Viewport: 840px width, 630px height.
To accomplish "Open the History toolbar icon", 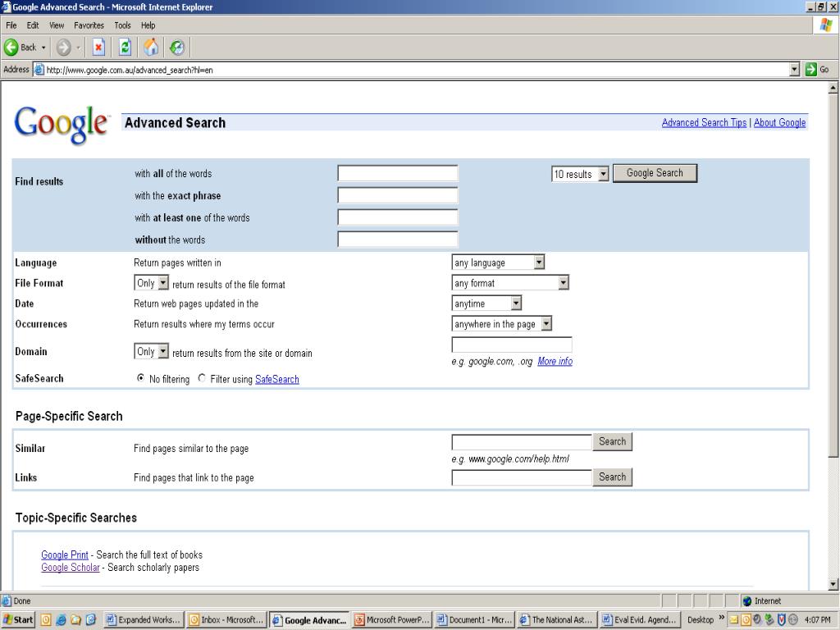I will 177,48.
